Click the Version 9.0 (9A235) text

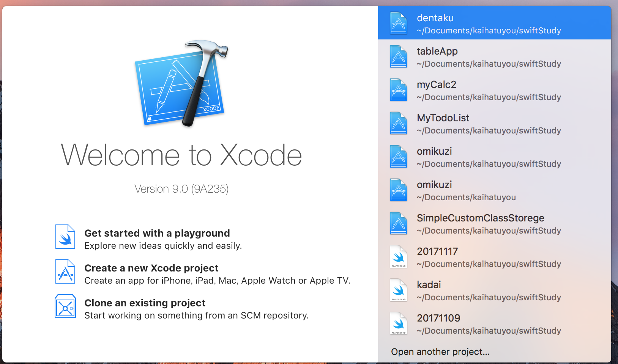(x=181, y=189)
